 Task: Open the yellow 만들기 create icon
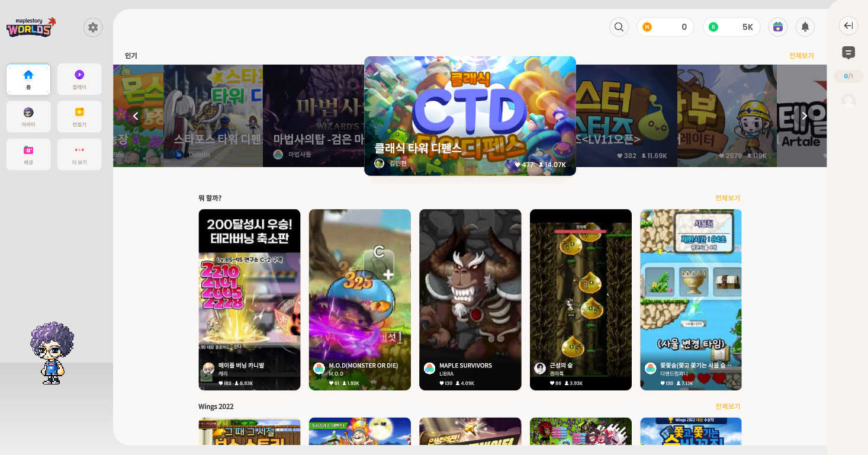[79, 116]
